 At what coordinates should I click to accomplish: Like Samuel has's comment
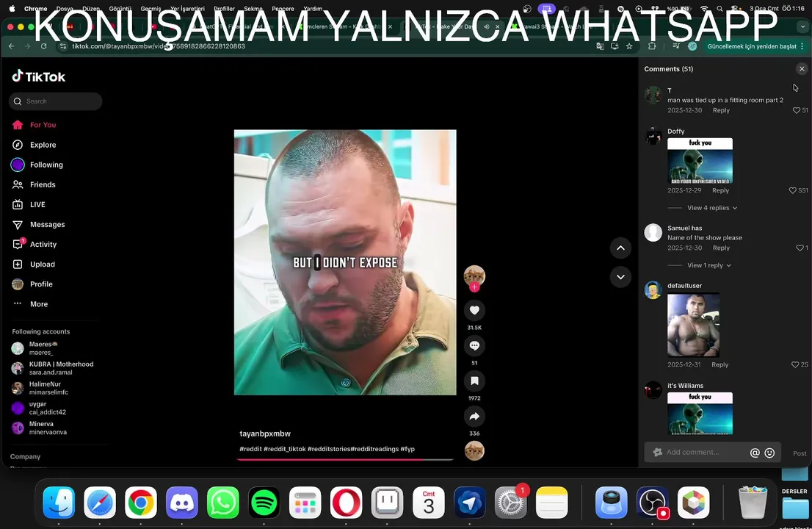pos(800,248)
